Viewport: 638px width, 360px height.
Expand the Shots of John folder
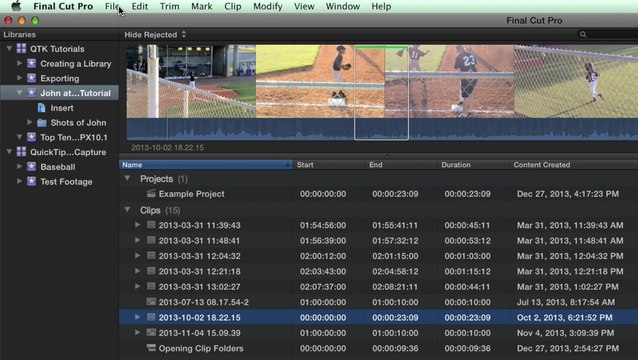[x=29, y=122]
